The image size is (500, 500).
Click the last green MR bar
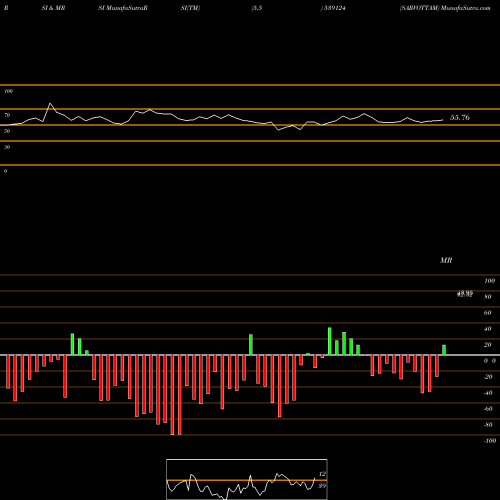444,350
